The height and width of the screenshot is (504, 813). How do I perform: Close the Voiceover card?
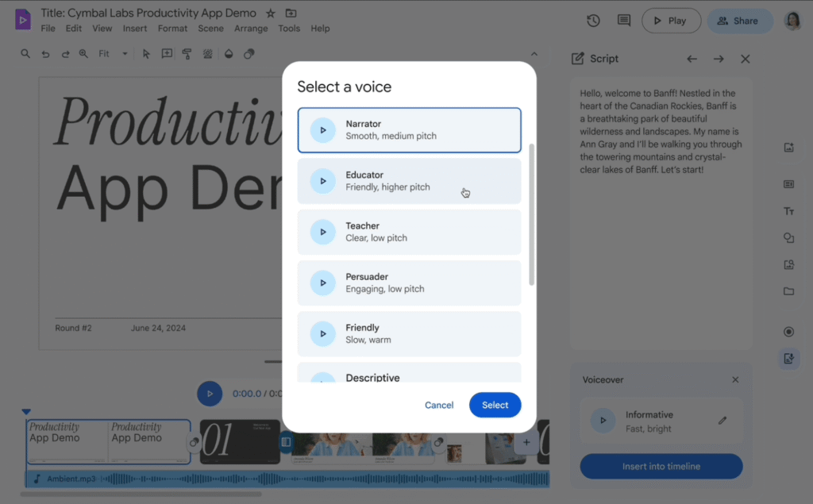click(735, 379)
